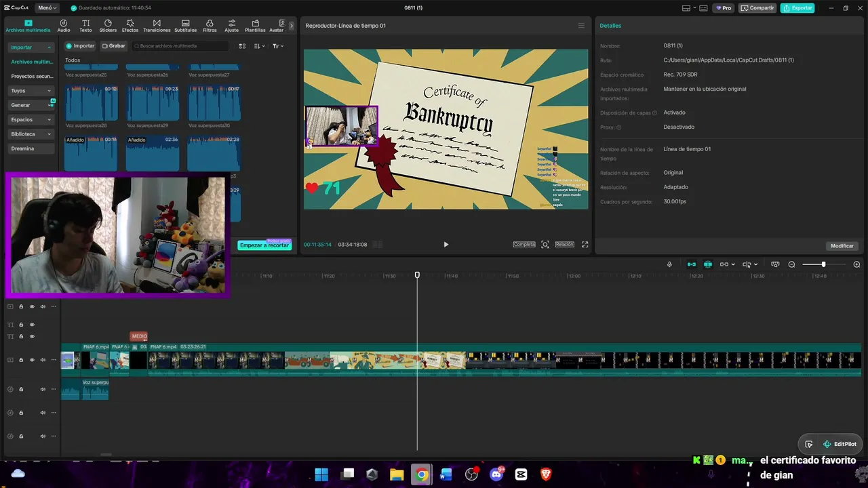The width and height of the screenshot is (868, 488).
Task: Open the Ajuste panel
Action: pyautogui.click(x=232, y=26)
